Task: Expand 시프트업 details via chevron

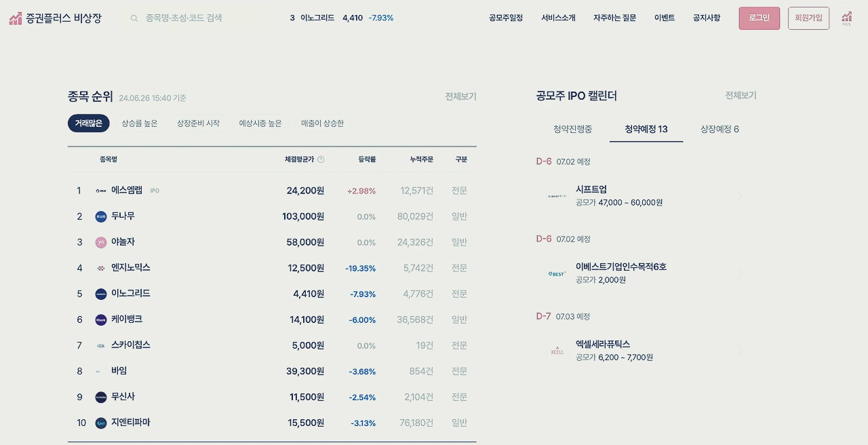Action: coord(740,196)
